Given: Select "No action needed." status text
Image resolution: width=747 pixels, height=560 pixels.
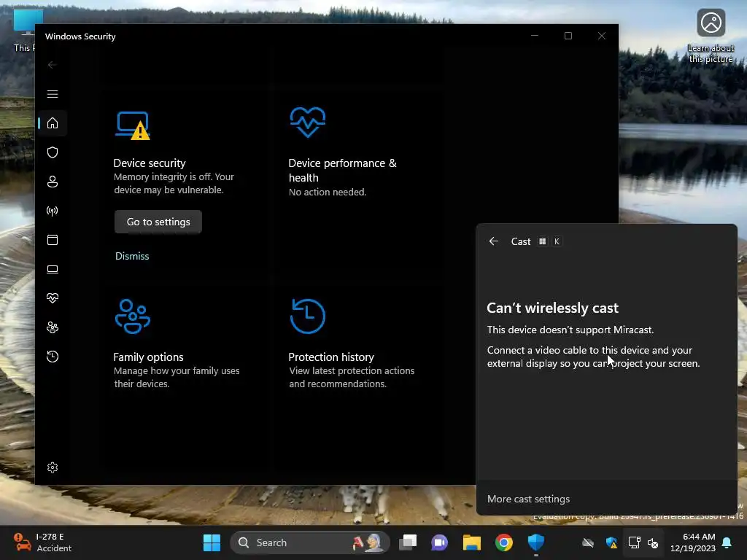Looking at the screenshot, I should (328, 192).
